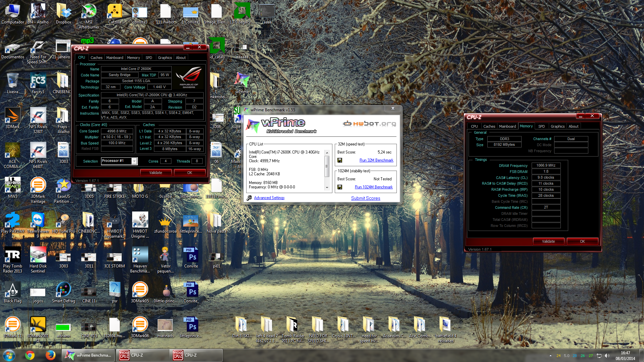Open HWBOT Unigine shortcut
The height and width of the screenshot is (362, 644).
pyautogui.click(x=140, y=225)
